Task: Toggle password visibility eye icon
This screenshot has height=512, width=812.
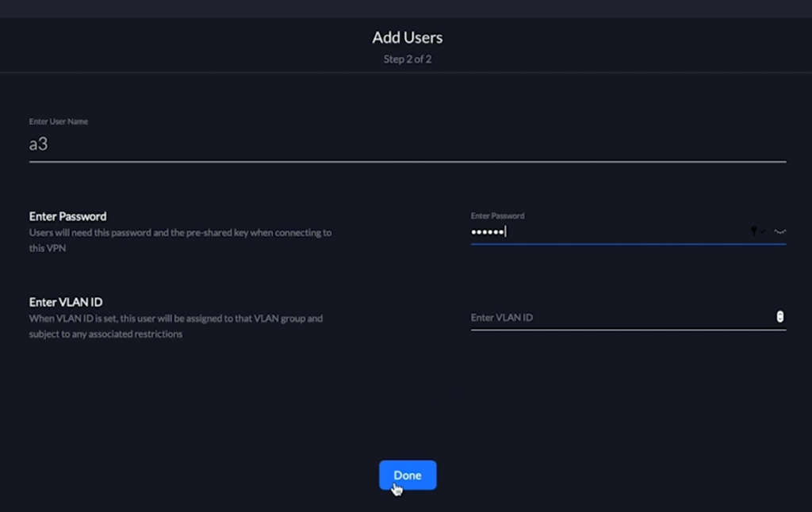Action: pos(779,231)
